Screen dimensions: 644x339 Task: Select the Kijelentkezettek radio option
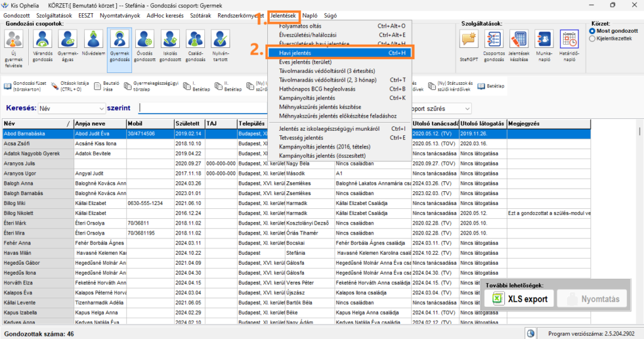[x=592, y=38]
